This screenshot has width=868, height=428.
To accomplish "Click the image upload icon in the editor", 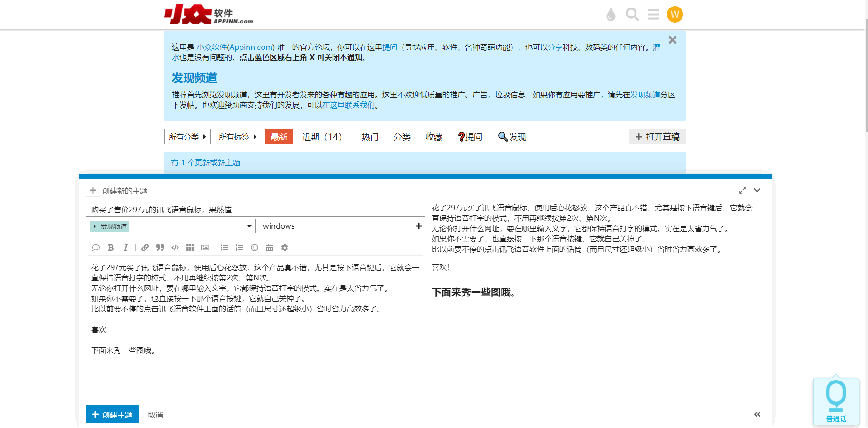I will (x=205, y=248).
